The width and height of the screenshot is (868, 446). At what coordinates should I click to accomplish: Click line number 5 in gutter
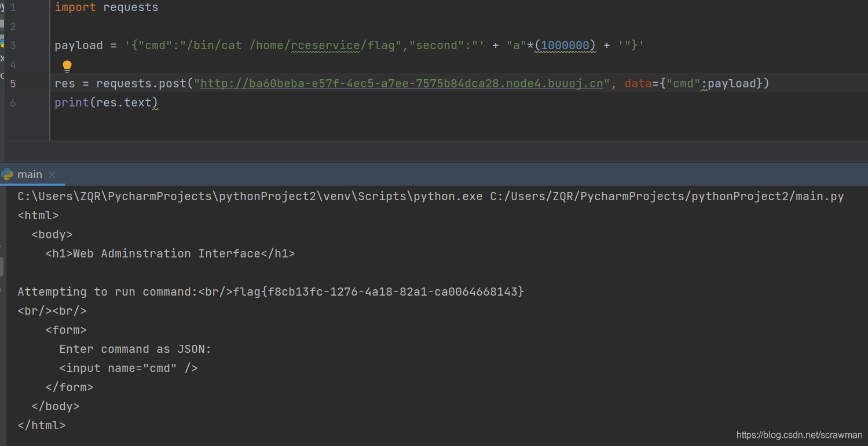pos(13,84)
